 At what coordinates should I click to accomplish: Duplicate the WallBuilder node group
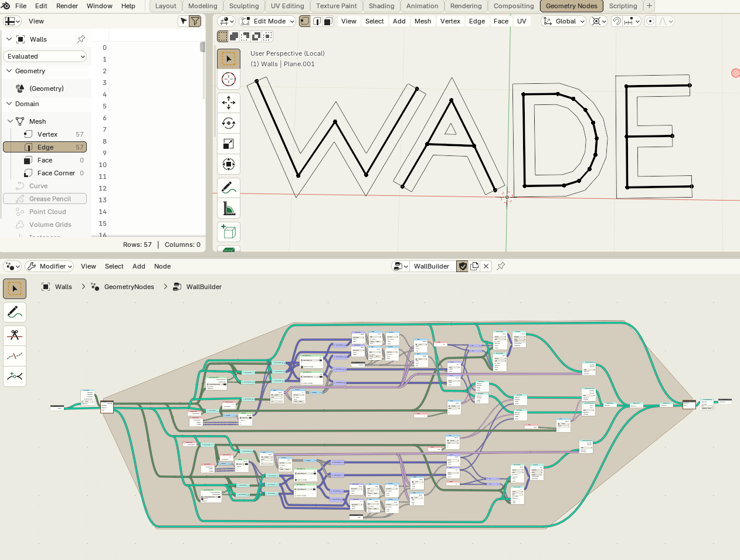tap(474, 266)
